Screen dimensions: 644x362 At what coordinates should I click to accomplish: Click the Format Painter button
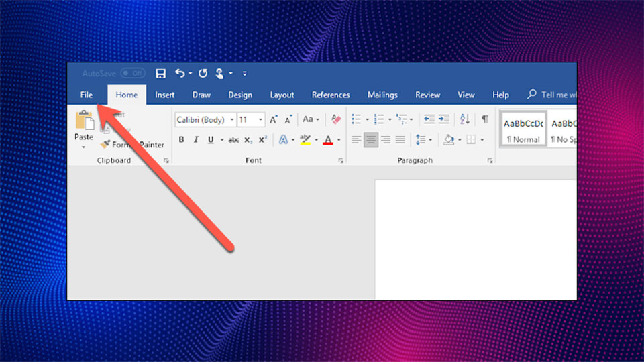[x=133, y=145]
